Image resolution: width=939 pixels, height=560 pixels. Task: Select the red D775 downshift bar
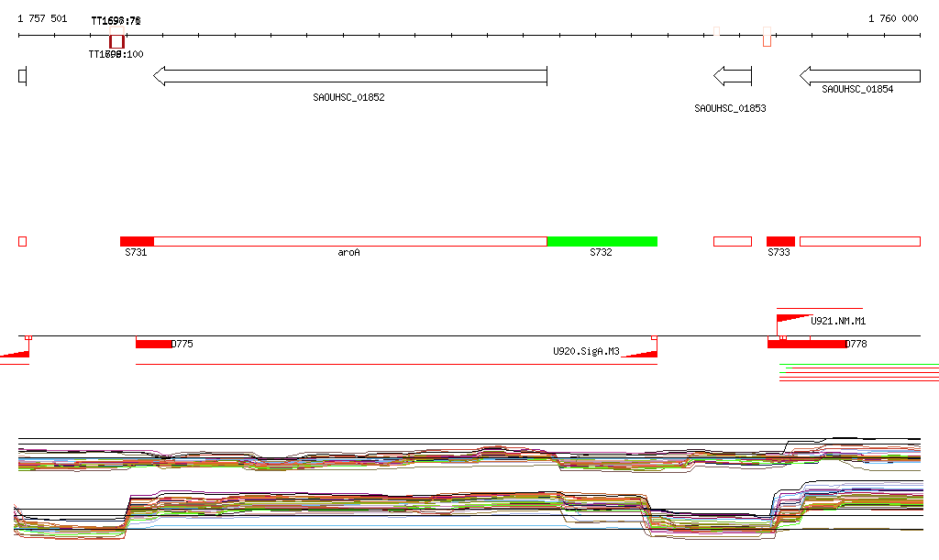pos(153,344)
